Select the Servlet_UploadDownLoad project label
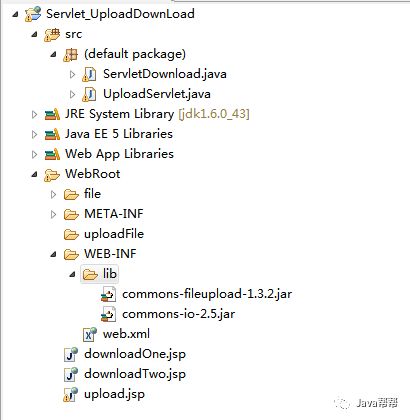The image size is (410, 420). coord(120,14)
